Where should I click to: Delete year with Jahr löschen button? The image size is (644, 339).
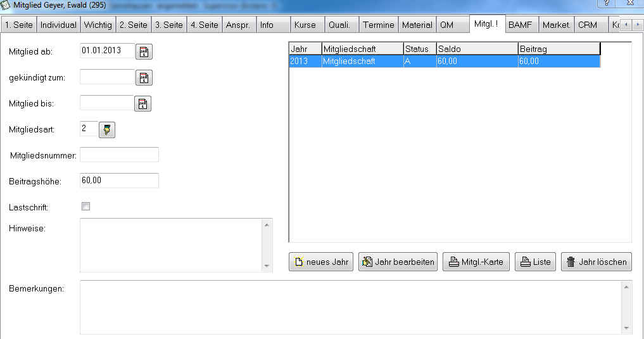click(597, 262)
